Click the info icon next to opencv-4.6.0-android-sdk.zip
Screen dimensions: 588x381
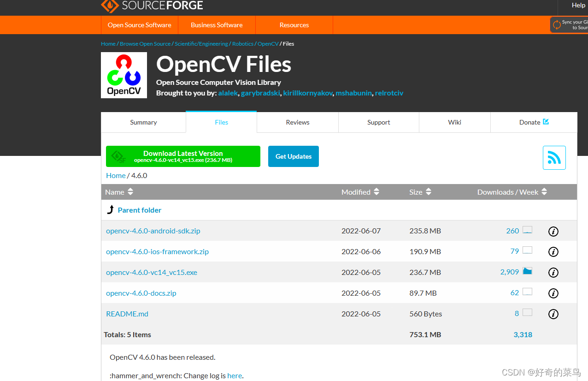(x=553, y=232)
